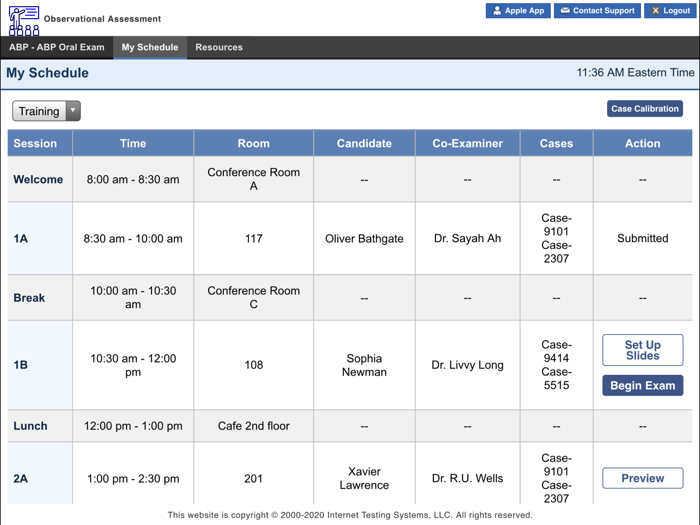Click the Training dropdown arrow
Screen dimensions: 700x525
coord(73,111)
